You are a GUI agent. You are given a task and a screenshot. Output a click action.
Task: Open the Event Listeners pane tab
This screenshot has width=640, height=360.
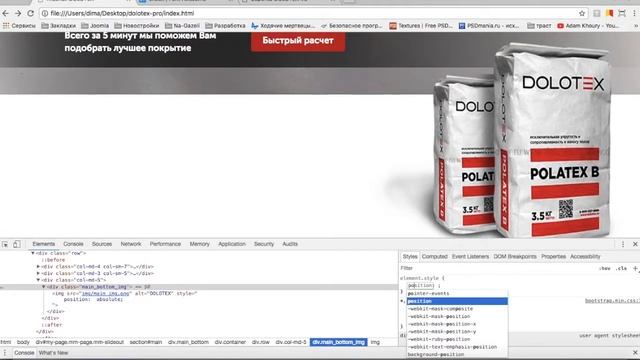[x=470, y=256]
